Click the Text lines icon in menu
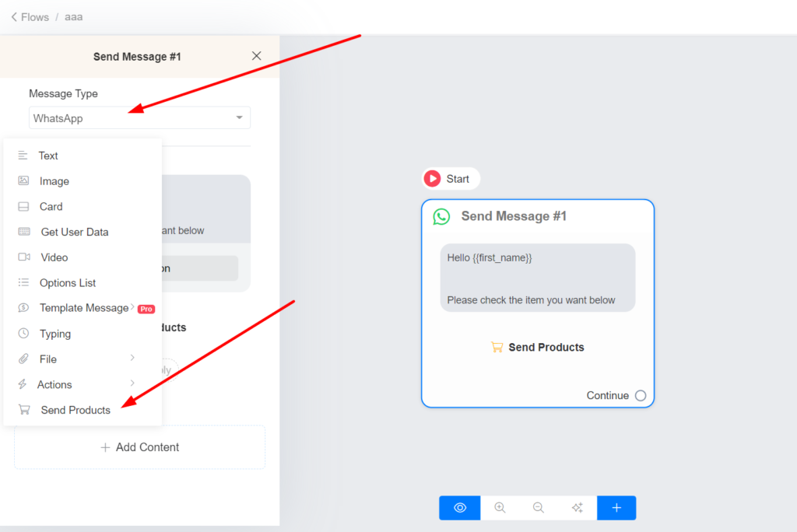797x532 pixels. coord(23,156)
